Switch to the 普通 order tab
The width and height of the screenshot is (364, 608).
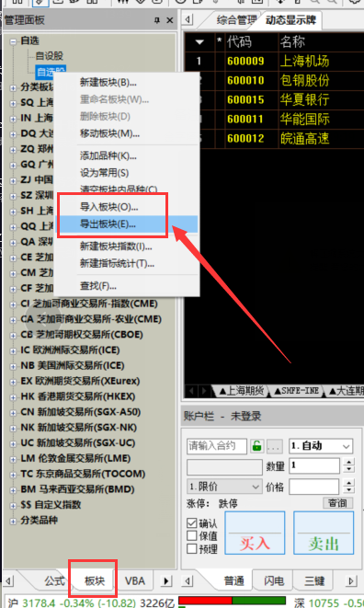(x=234, y=580)
